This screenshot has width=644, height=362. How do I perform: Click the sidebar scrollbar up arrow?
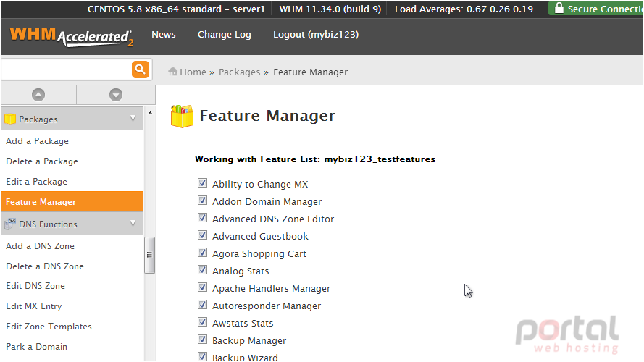(x=150, y=113)
